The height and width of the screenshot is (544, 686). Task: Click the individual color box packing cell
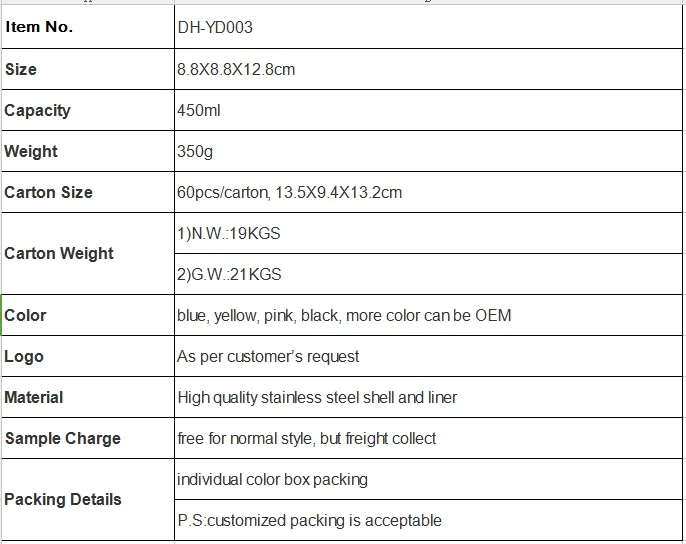[428, 479]
